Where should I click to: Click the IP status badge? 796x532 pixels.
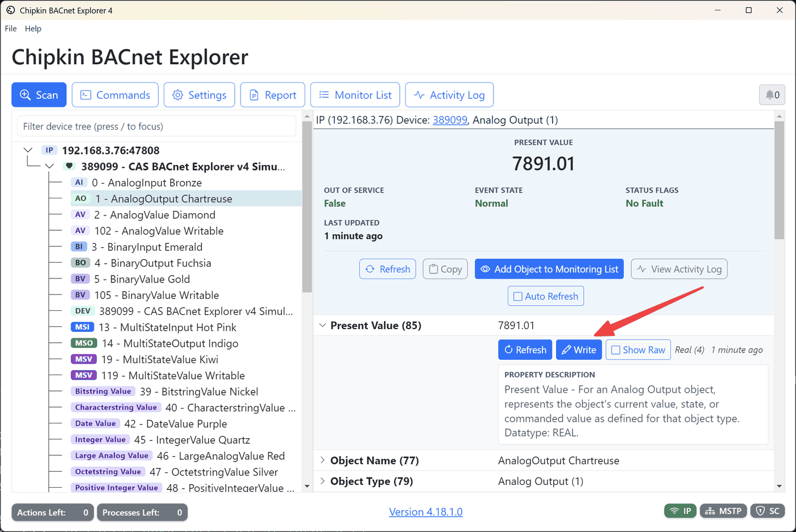[x=681, y=511]
